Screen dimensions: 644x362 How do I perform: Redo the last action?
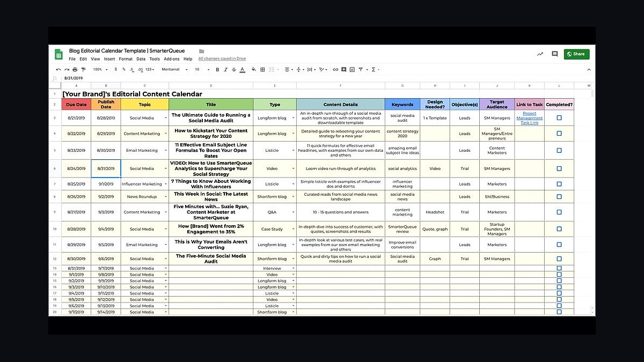point(67,69)
